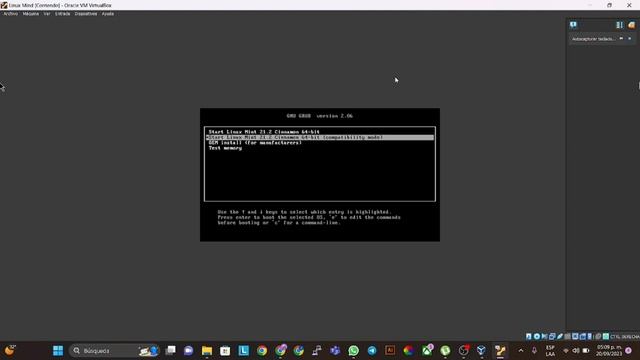640x360 pixels.
Task: Click the green keyboard capture indicator
Action: (x=606, y=336)
